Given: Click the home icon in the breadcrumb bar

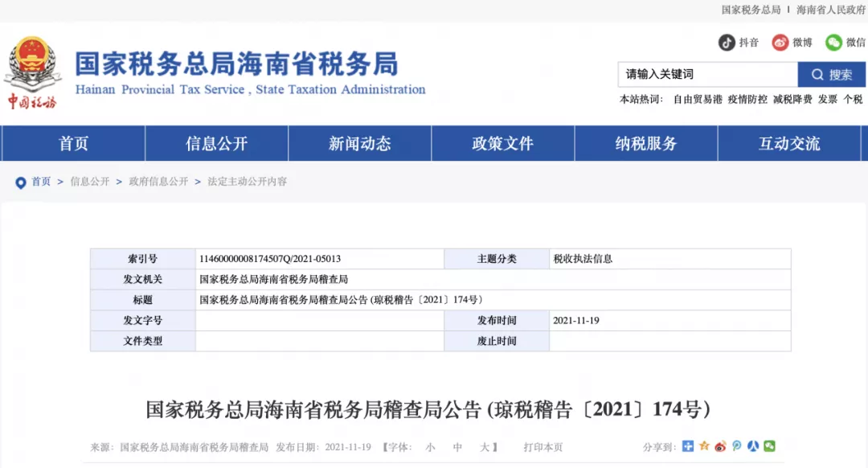Looking at the screenshot, I should [x=22, y=182].
